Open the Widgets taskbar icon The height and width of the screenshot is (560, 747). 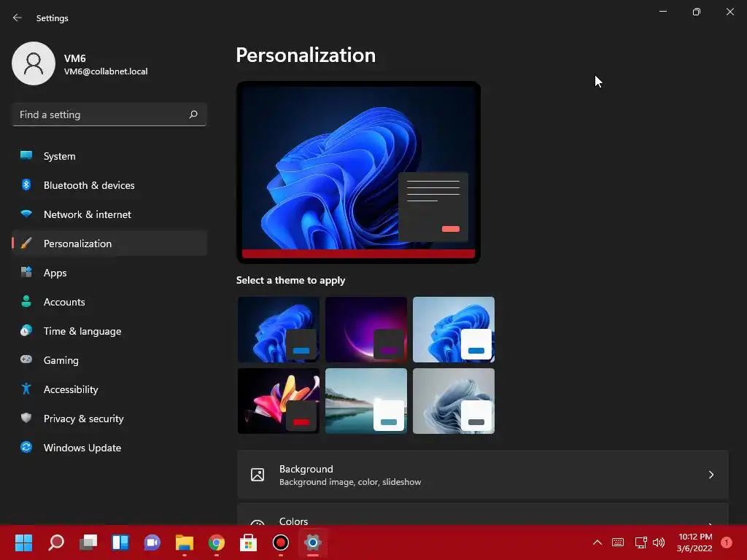click(120, 542)
